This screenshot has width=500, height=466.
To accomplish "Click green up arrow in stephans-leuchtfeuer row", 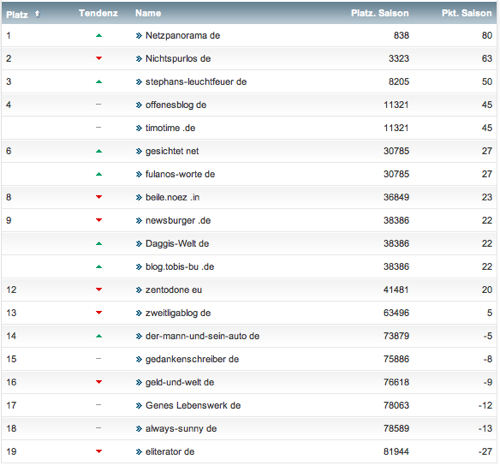I will (99, 82).
